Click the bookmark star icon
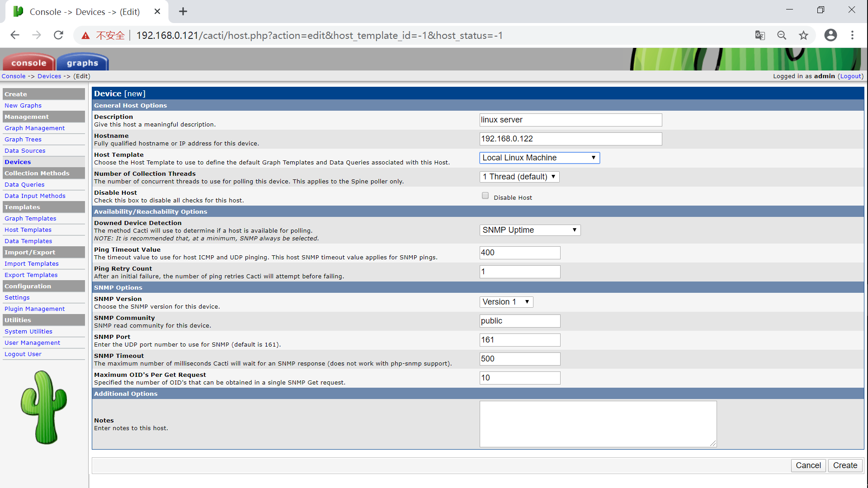Viewport: 868px width, 488px height. pyautogui.click(x=803, y=35)
